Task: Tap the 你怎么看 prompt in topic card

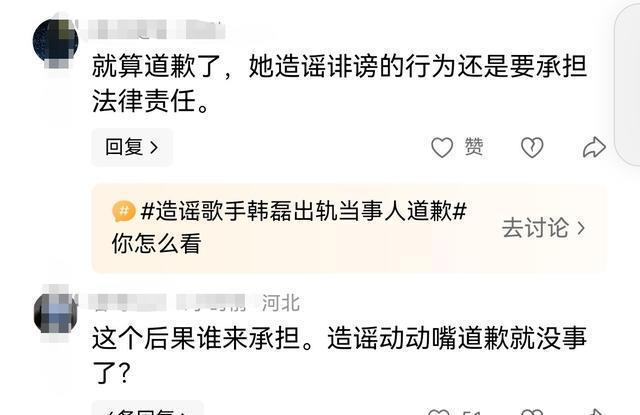Action: coord(156,244)
